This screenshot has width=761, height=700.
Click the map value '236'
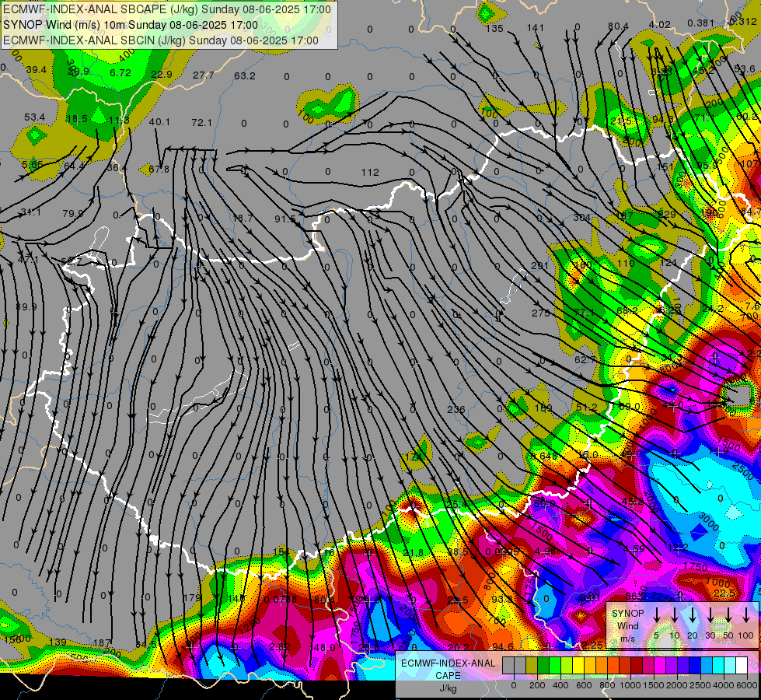(x=456, y=410)
